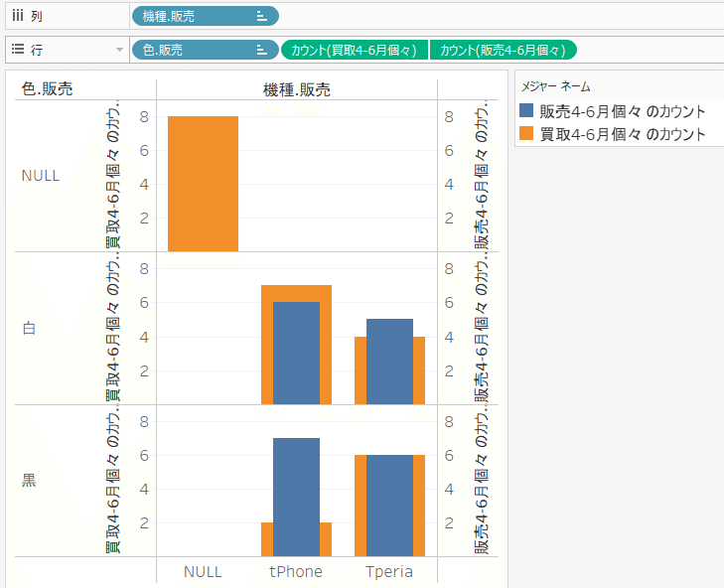Select the 色.販売 pill in rows
The height and width of the screenshot is (588, 724).
tap(205, 50)
